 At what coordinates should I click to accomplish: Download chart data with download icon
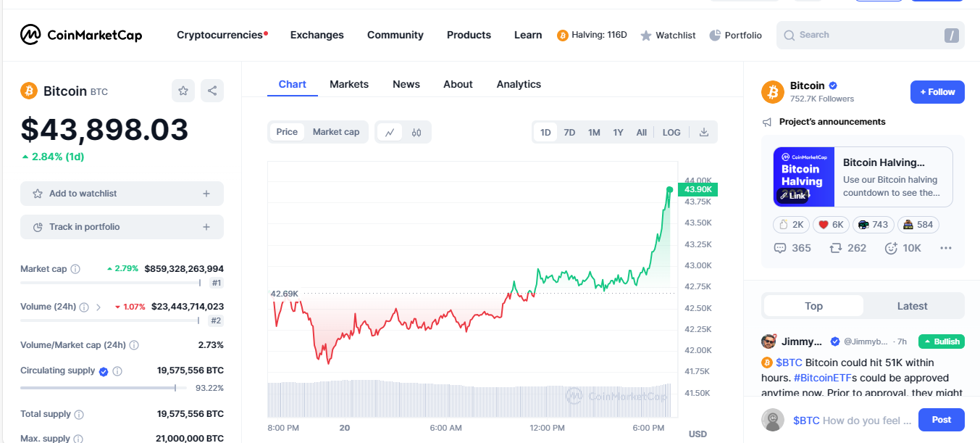click(704, 132)
